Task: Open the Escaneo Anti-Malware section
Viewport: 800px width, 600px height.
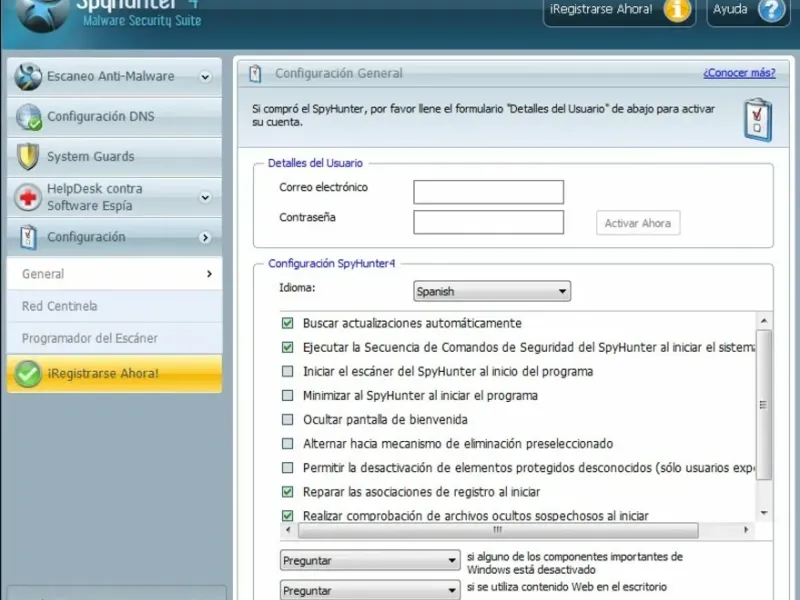Action: pos(114,77)
